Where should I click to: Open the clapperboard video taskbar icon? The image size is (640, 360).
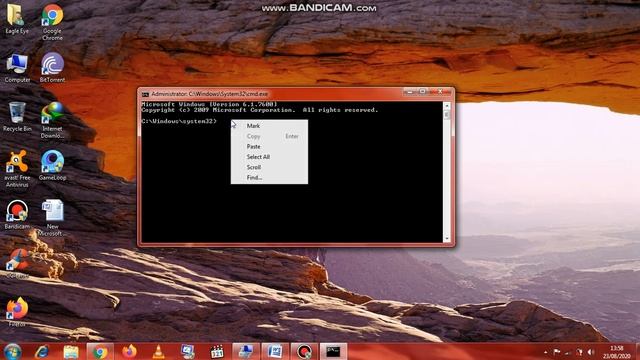217,351
